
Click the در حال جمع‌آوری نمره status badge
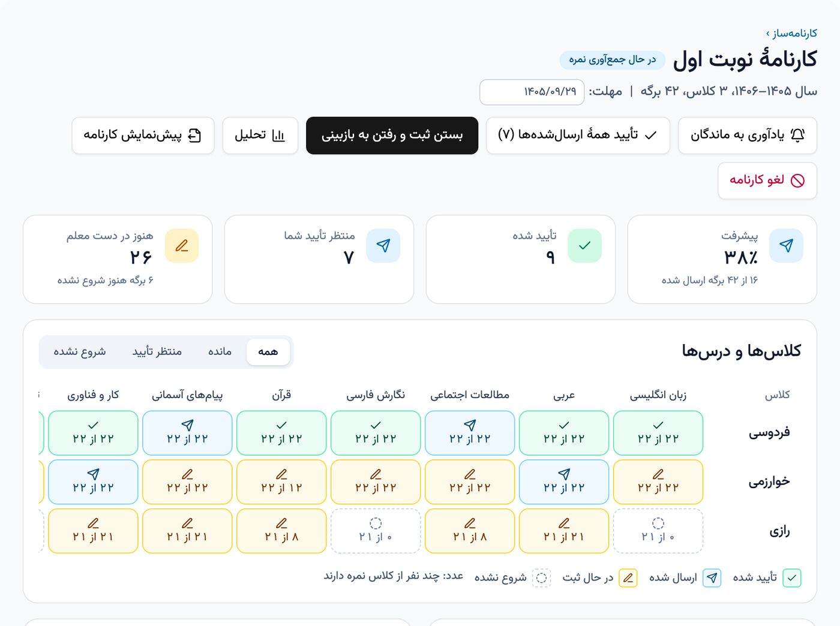click(613, 60)
